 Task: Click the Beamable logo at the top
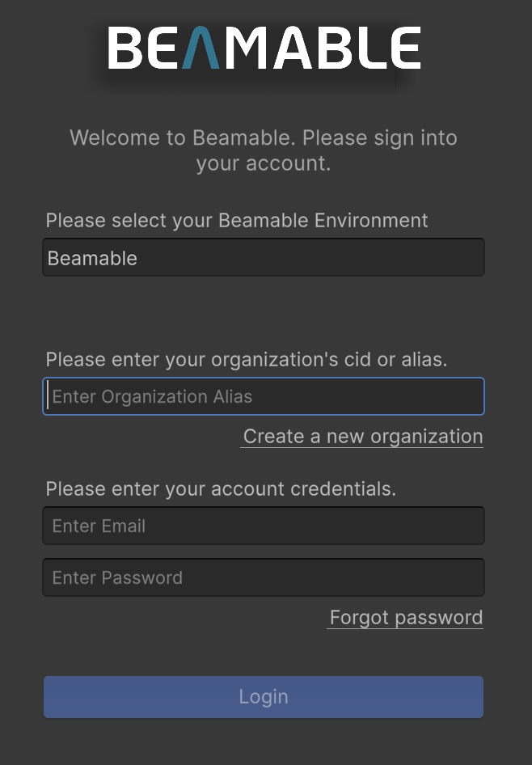264,48
